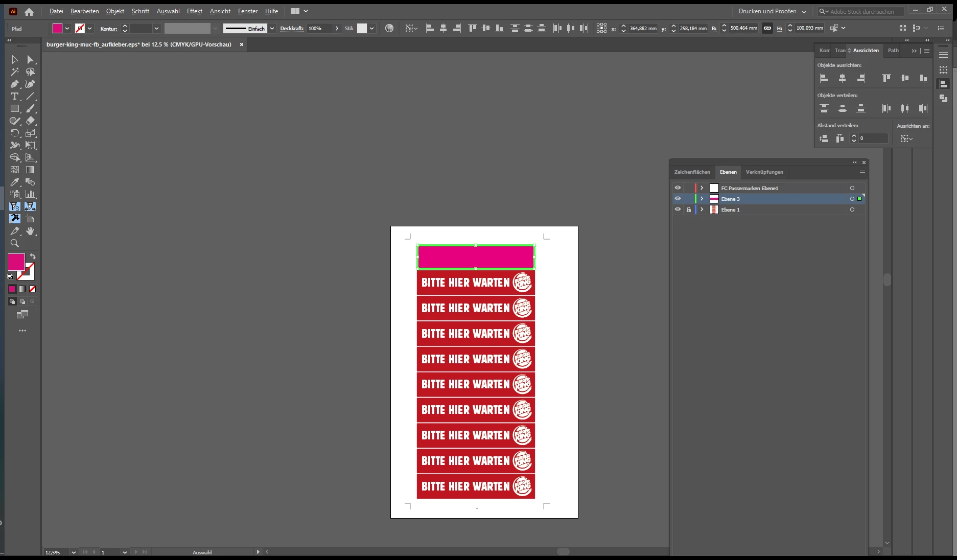Select the Artboard tool
The width and height of the screenshot is (957, 560).
(30, 219)
